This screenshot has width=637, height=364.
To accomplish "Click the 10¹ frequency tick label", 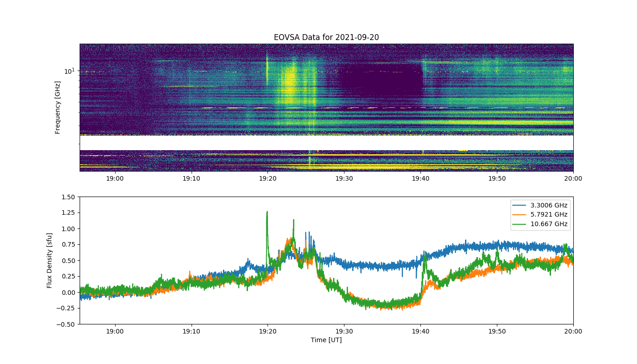I will point(69,71).
